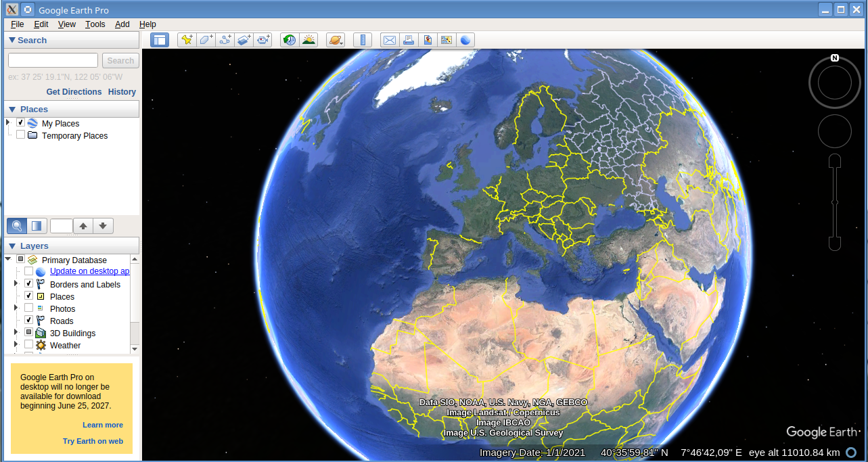Record a tour with the camera icon

point(262,40)
